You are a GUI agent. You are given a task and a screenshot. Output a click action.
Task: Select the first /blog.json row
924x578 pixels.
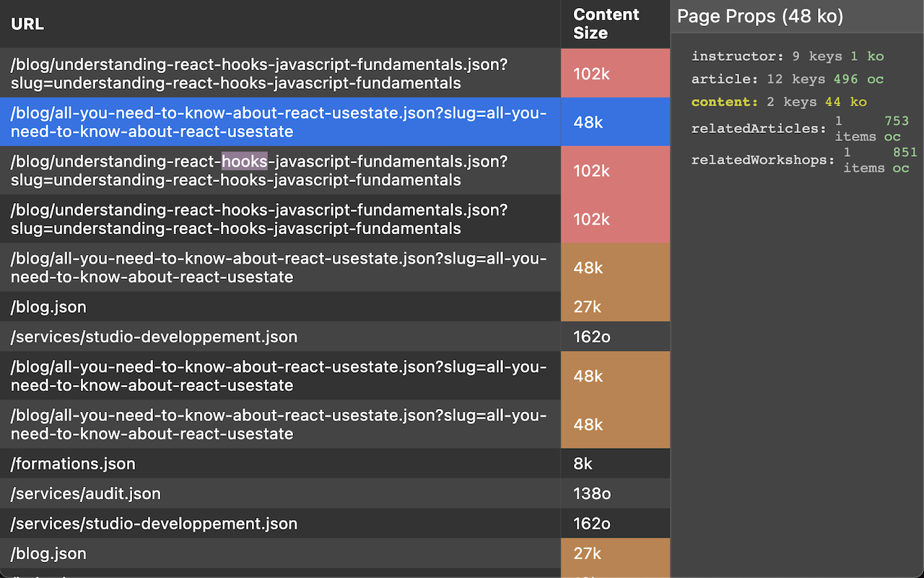pos(48,307)
